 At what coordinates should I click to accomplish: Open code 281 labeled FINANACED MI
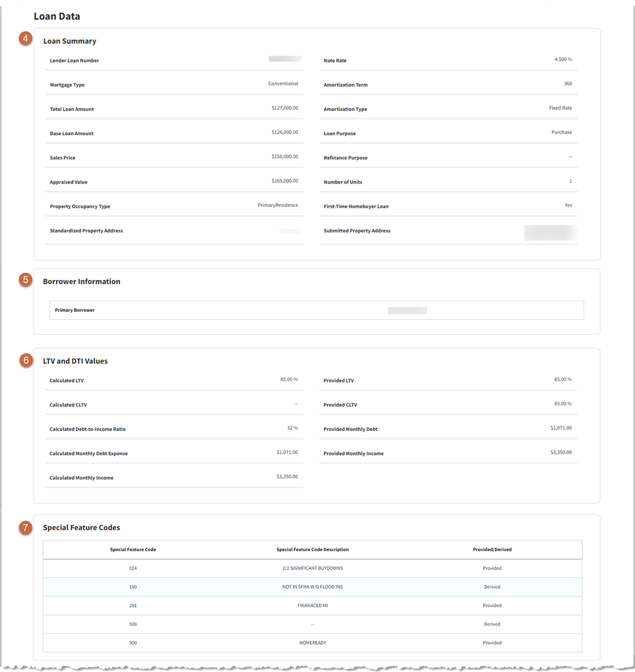pos(133,605)
